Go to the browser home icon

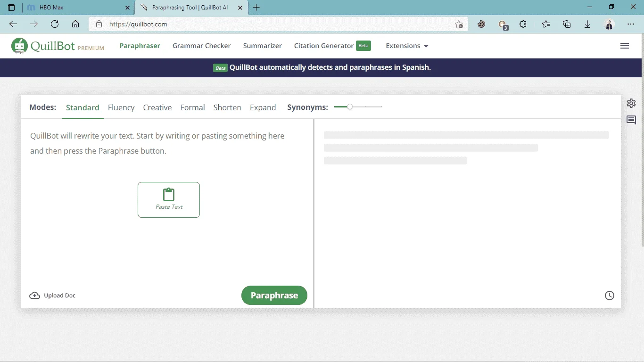[75, 24]
